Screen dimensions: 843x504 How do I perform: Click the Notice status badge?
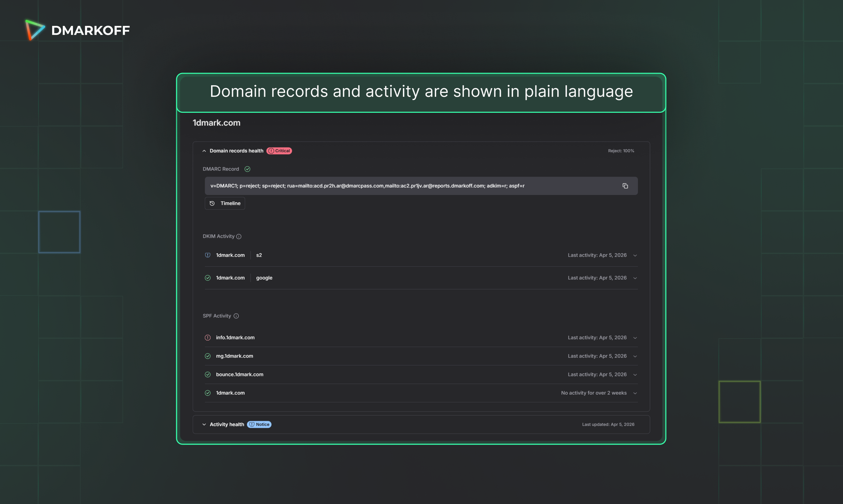259,424
